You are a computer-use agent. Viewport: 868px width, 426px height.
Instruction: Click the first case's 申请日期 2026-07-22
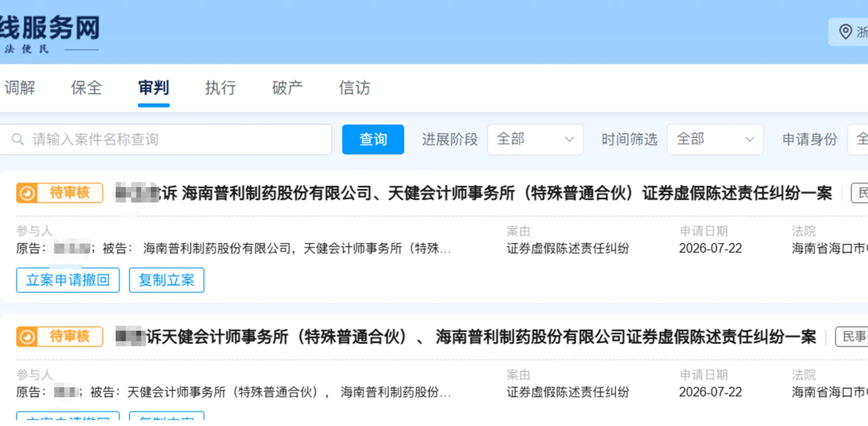coord(710,249)
